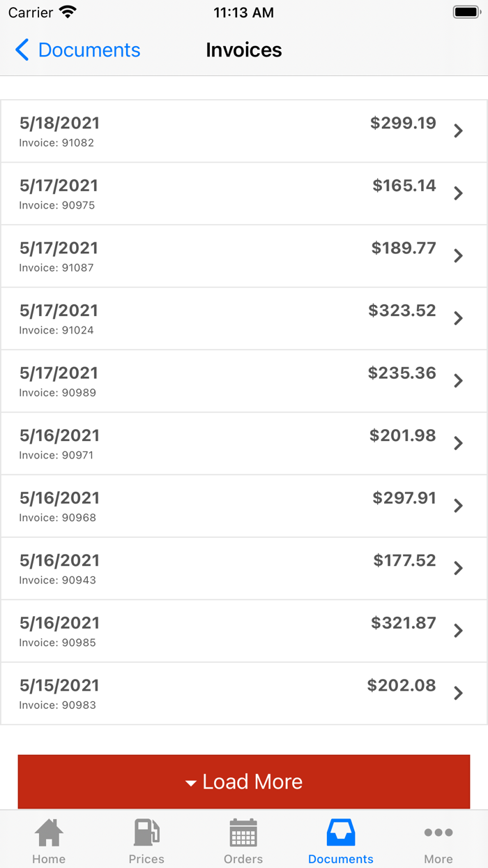Select the Documents inbox tray icon
The height and width of the screenshot is (868, 488).
coord(341,832)
